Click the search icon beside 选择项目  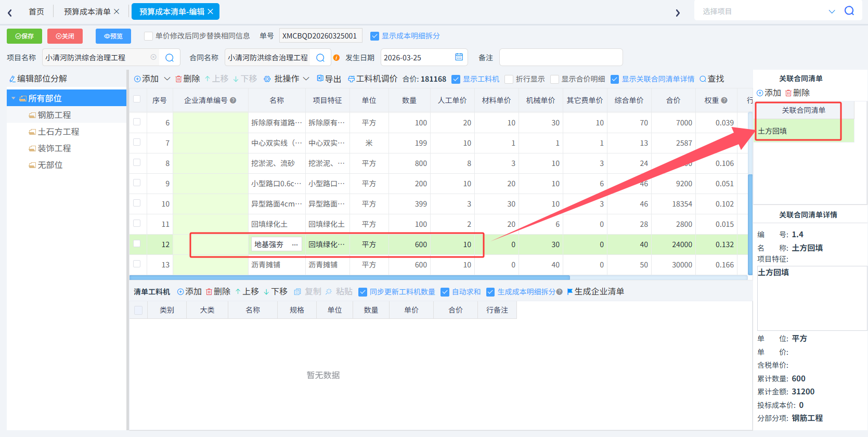849,11
